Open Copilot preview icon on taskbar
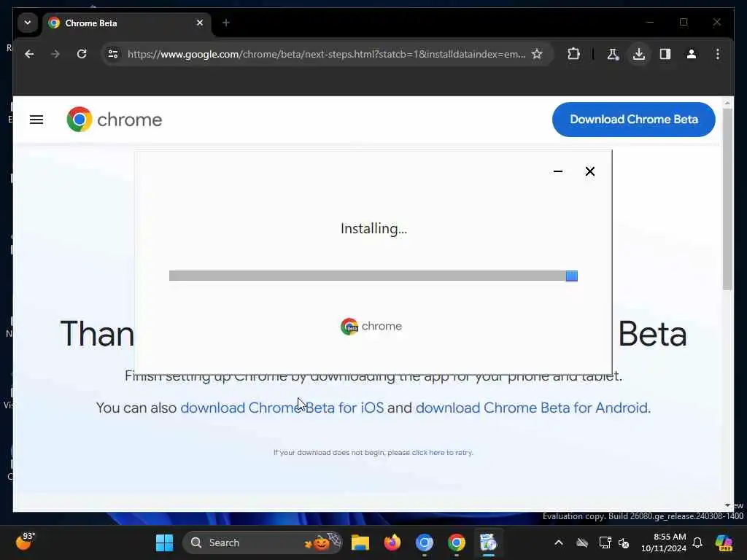The width and height of the screenshot is (747, 560). pos(724,542)
